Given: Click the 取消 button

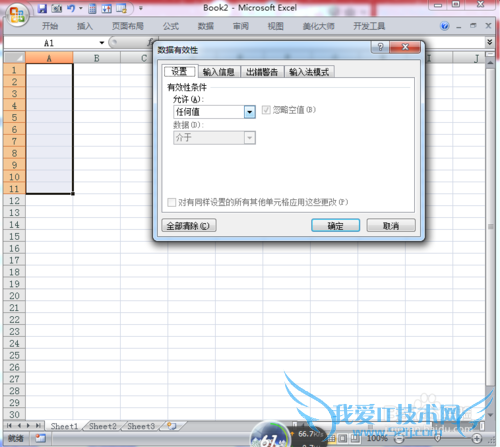Looking at the screenshot, I should [x=391, y=226].
